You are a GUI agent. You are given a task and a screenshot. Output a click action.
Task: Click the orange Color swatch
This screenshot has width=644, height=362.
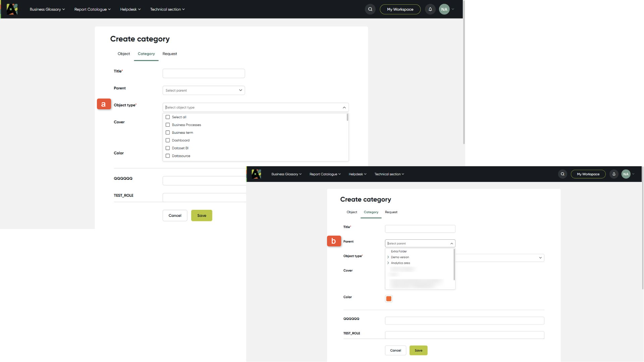389,299
